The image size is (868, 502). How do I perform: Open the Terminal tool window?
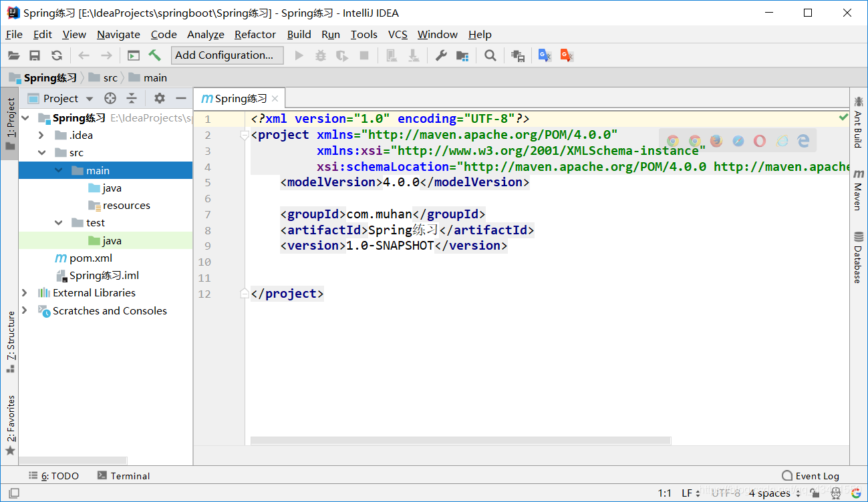pos(124,475)
